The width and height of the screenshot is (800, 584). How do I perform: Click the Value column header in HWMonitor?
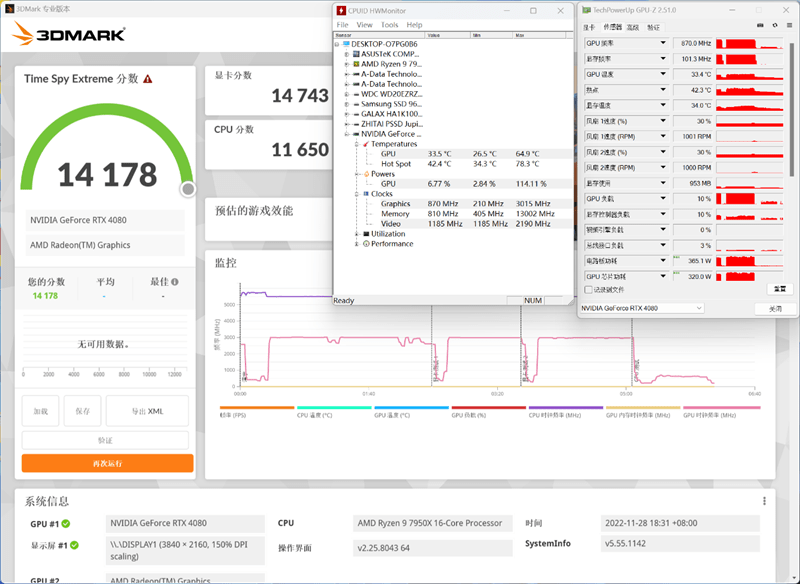[x=447, y=35]
